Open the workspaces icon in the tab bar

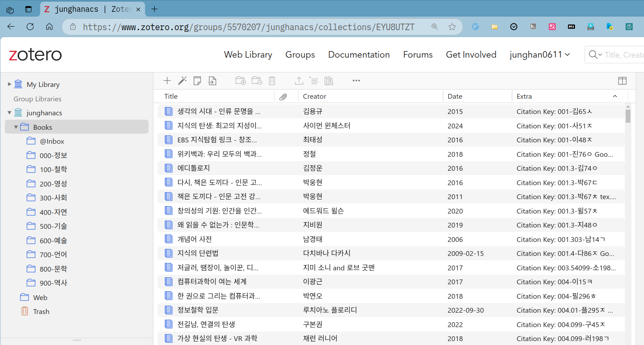[x=10, y=9]
